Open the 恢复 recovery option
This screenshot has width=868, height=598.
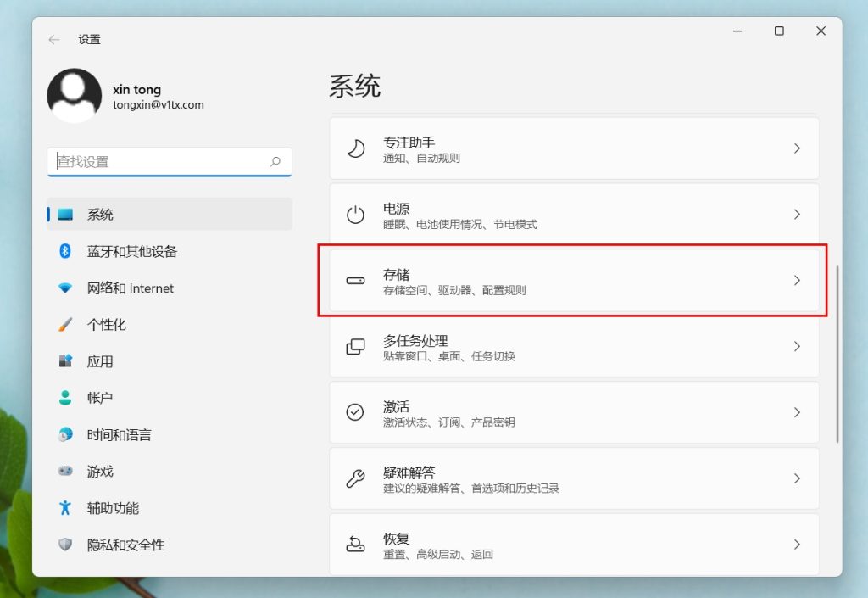tap(574, 545)
